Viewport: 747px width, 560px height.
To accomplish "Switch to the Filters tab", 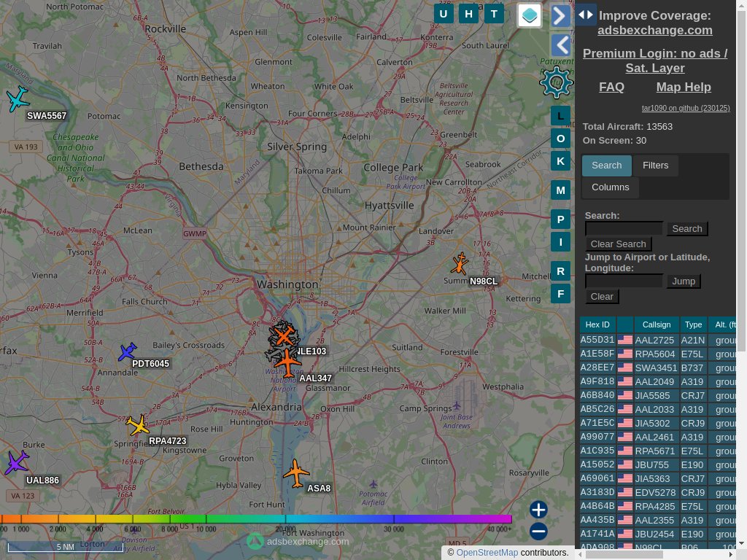I will [x=656, y=166].
